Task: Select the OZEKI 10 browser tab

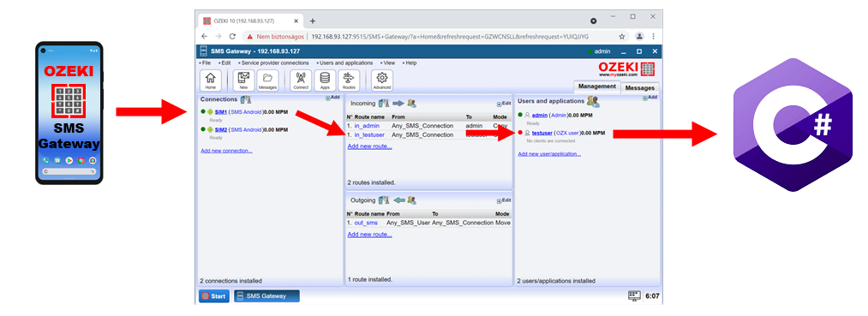Action: point(250,21)
